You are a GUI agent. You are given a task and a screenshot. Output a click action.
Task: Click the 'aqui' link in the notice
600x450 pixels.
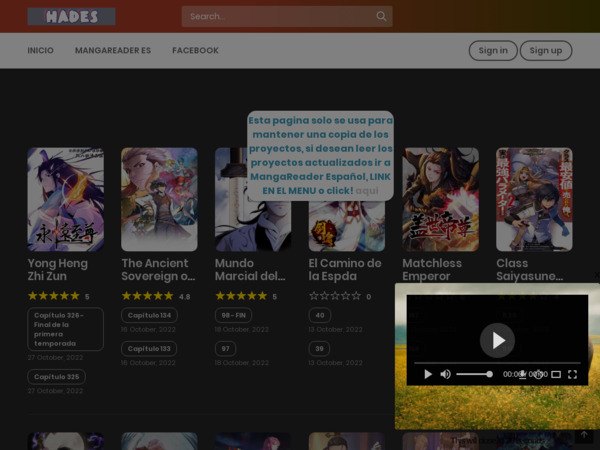tap(367, 191)
